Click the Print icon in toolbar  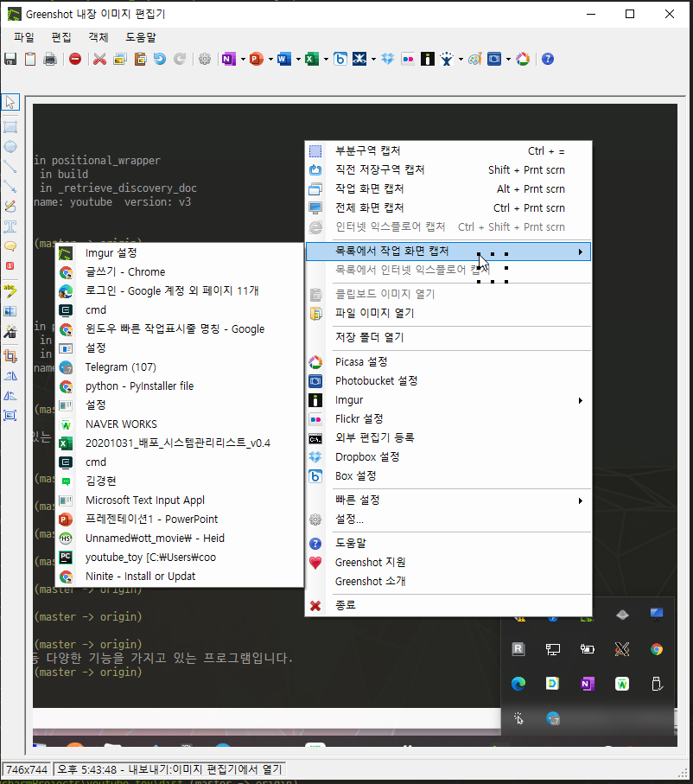50,59
